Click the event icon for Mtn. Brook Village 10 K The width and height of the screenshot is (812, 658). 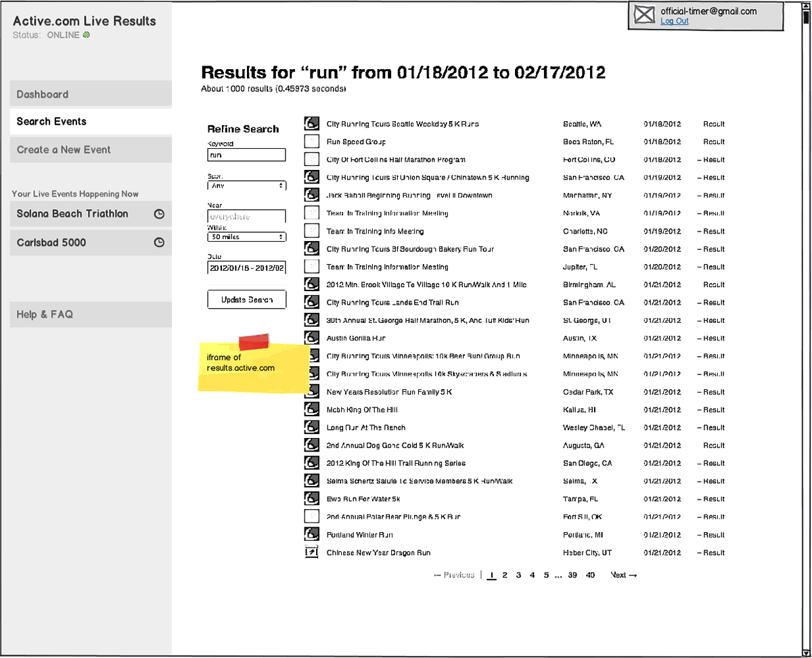311,284
